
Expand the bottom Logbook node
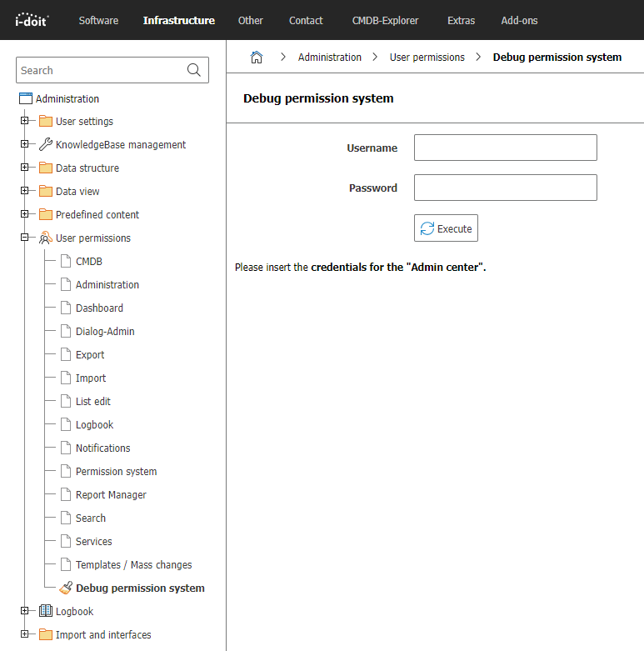click(x=24, y=610)
